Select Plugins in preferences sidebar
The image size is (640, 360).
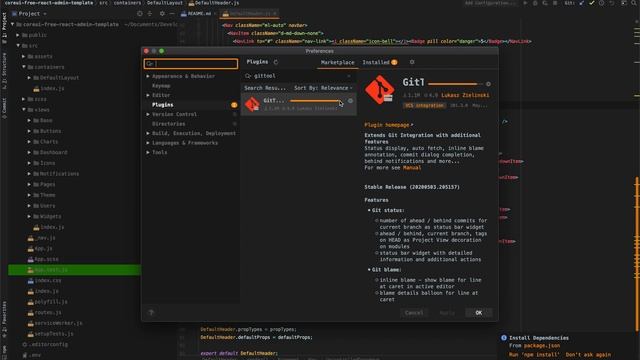pos(162,105)
